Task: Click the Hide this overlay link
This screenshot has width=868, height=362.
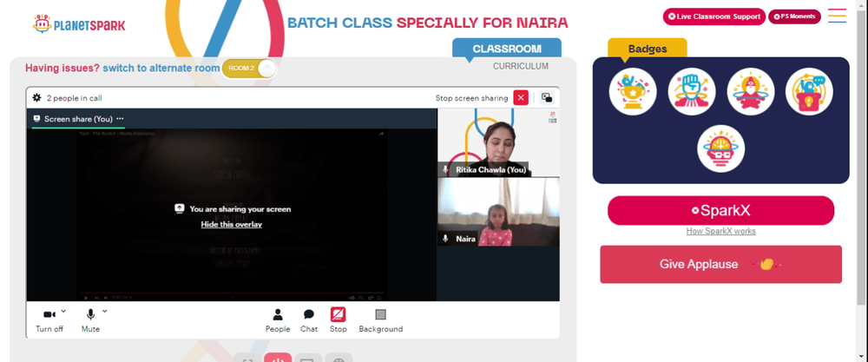Action: click(x=232, y=224)
